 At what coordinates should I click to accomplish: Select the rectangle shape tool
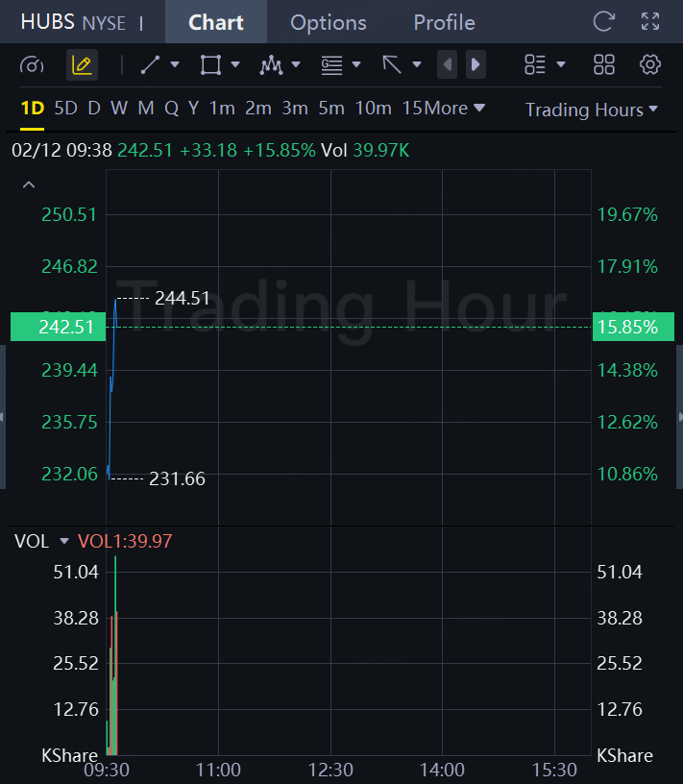(210, 65)
